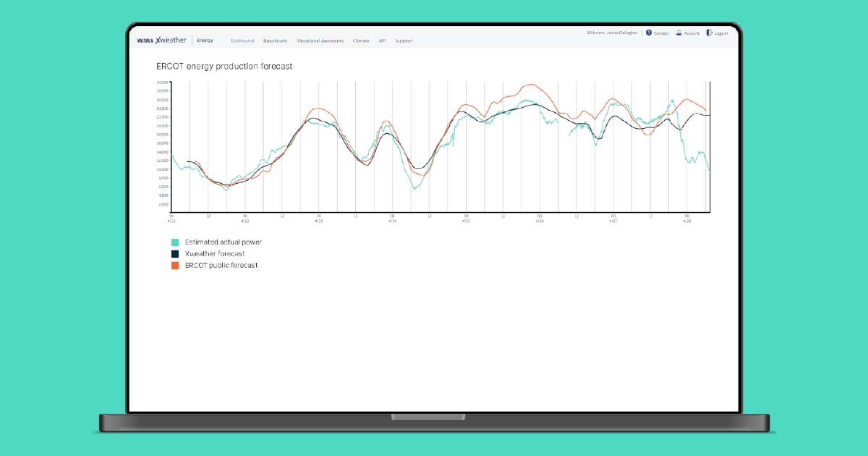Image resolution: width=868 pixels, height=456 pixels.
Task: Open the API page link
Action: click(x=381, y=41)
